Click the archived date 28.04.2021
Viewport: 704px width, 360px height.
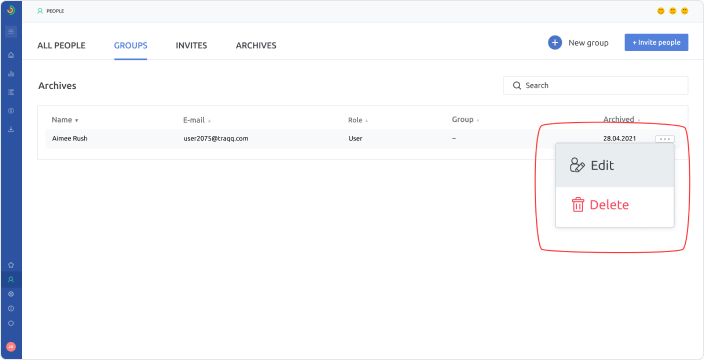click(619, 139)
